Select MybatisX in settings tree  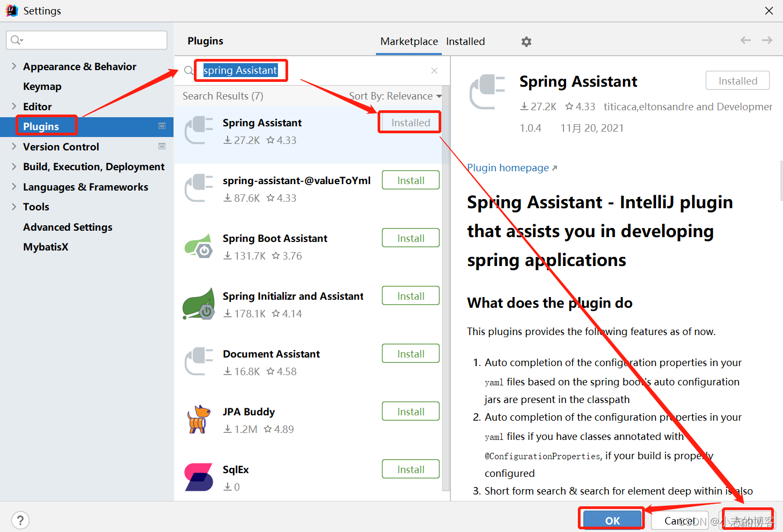click(x=46, y=247)
